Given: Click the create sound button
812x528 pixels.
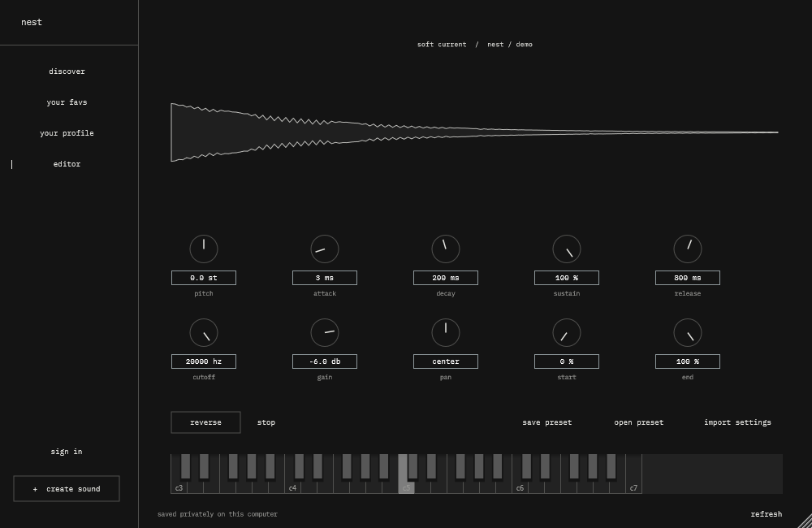Looking at the screenshot, I should coord(67,489).
